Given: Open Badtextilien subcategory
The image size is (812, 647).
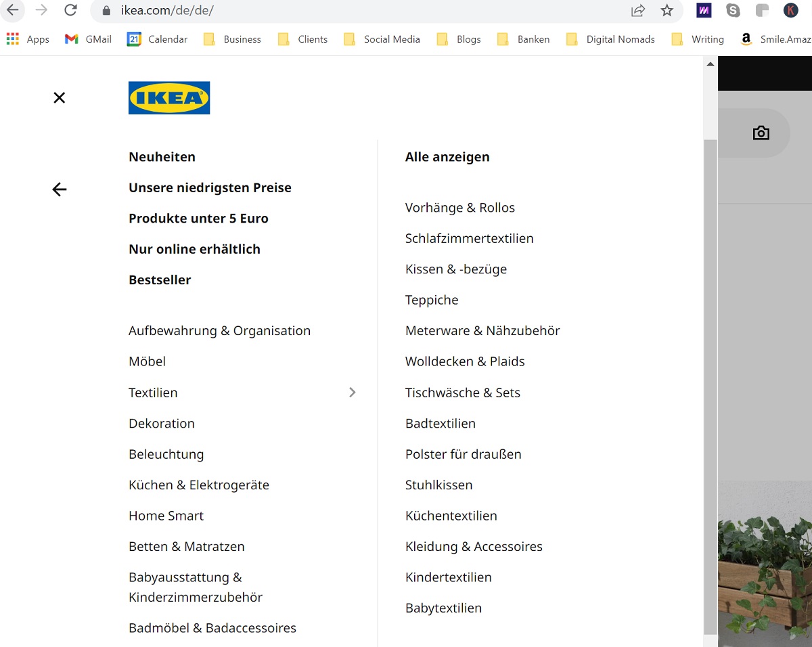Looking at the screenshot, I should click(x=441, y=424).
